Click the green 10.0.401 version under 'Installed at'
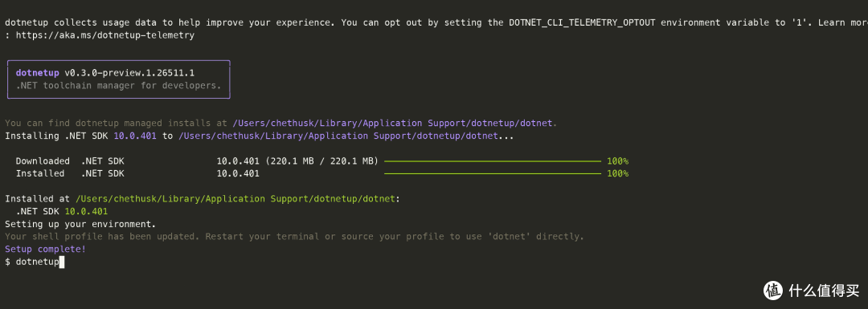The image size is (868, 309). [x=86, y=211]
